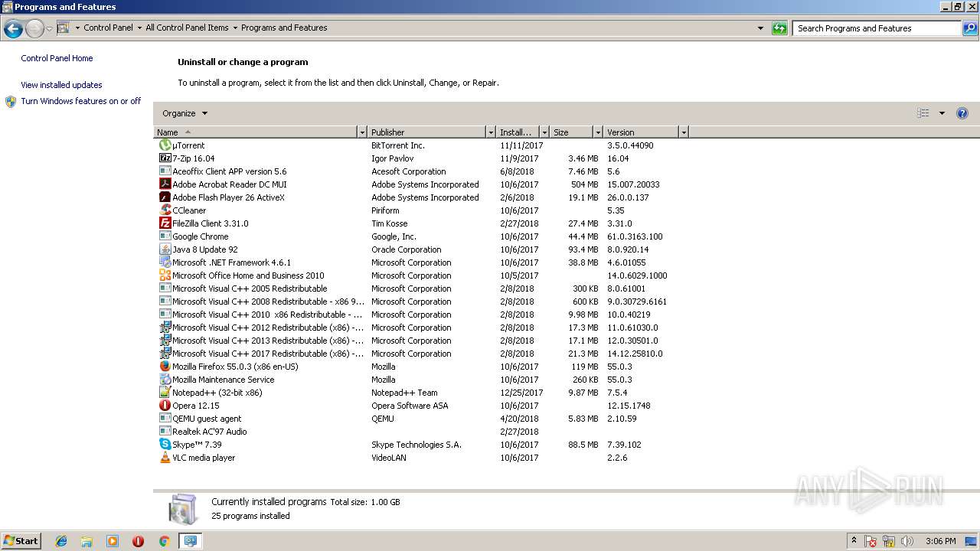Click the VLC media player cone icon

(x=165, y=458)
